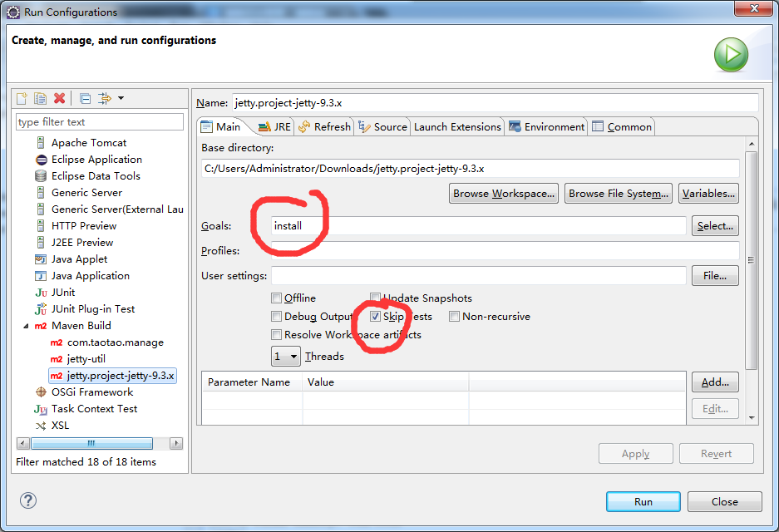Image resolution: width=779 pixels, height=532 pixels.
Task: Click the Parameter Name column header
Action: pyautogui.click(x=253, y=382)
